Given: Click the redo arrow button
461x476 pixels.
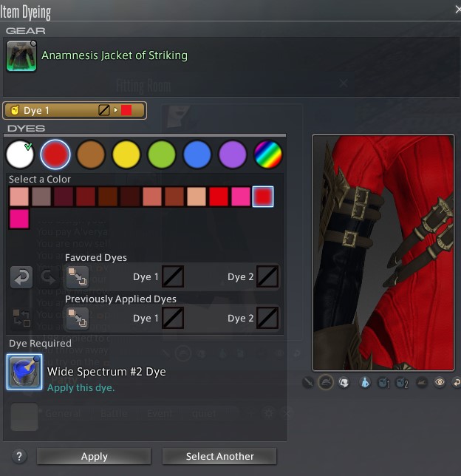Looking at the screenshot, I should tap(48, 277).
